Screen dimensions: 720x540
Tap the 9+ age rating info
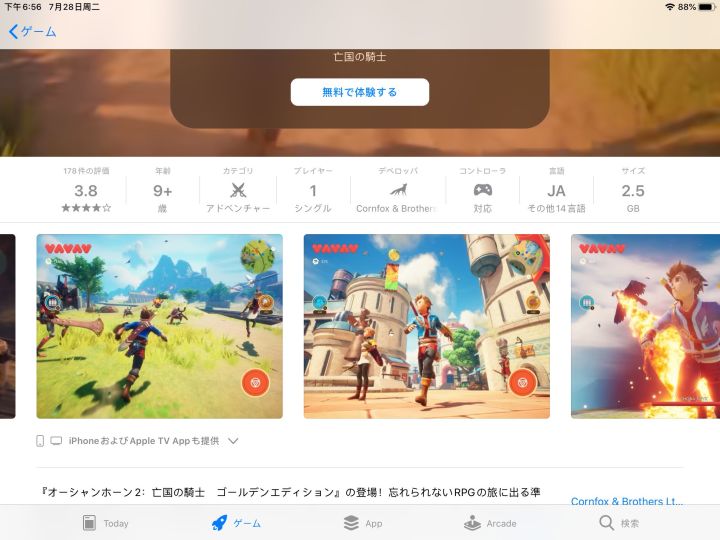point(163,191)
